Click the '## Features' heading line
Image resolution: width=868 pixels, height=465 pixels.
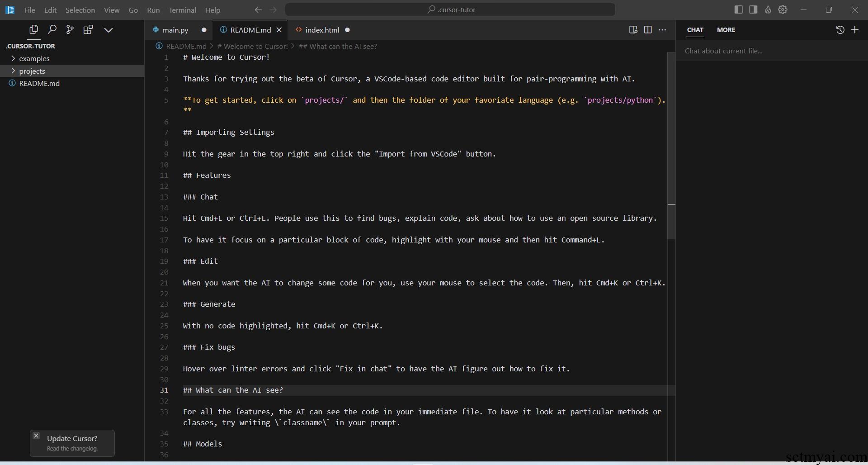(207, 176)
